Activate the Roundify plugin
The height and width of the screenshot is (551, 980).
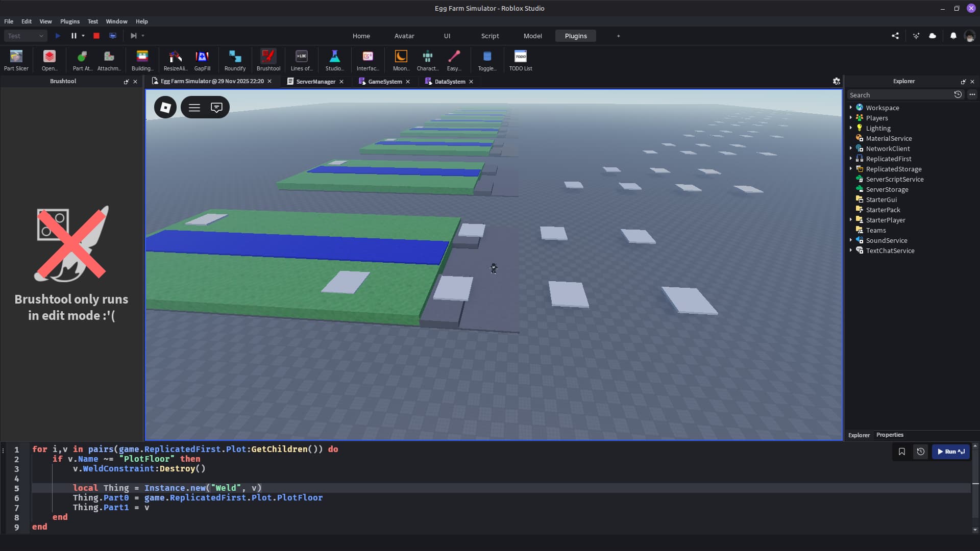[x=235, y=60]
